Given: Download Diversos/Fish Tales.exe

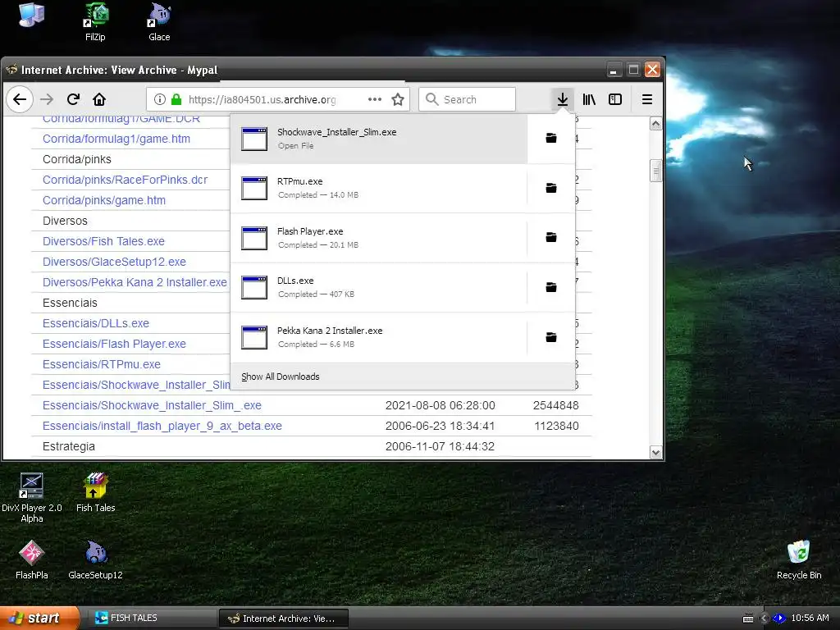Looking at the screenshot, I should tap(103, 242).
